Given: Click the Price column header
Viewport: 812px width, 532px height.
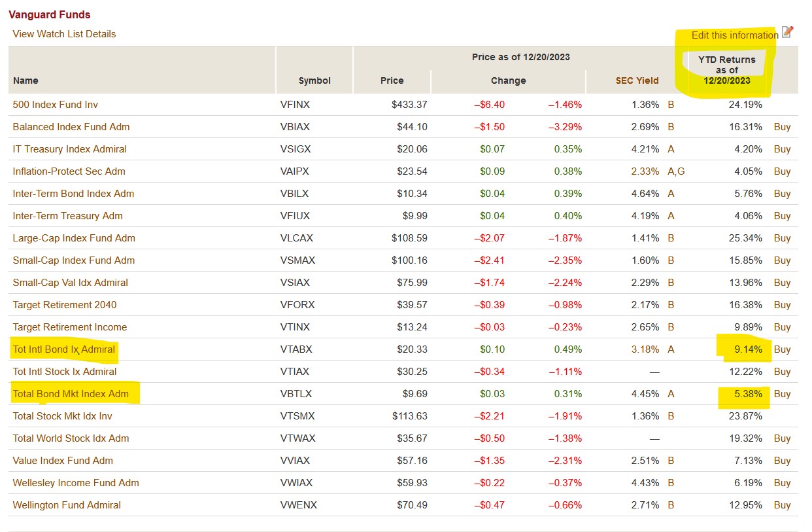Looking at the screenshot, I should click(x=392, y=81).
